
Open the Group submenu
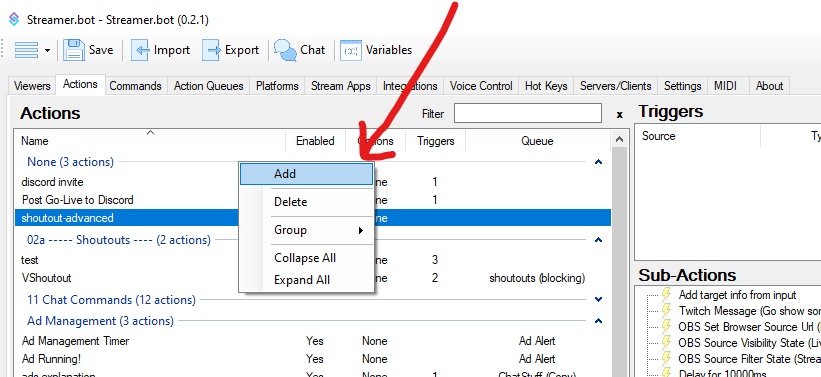306,230
